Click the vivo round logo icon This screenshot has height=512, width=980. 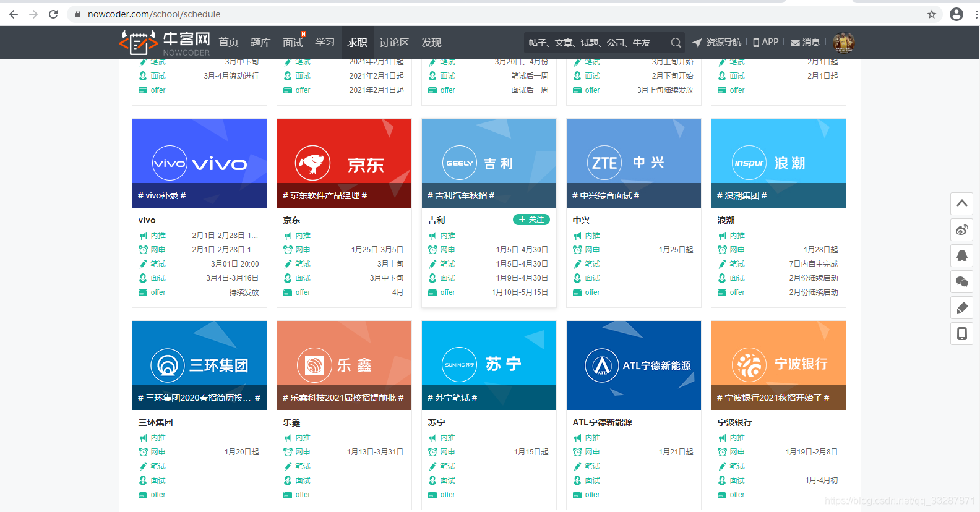point(170,163)
